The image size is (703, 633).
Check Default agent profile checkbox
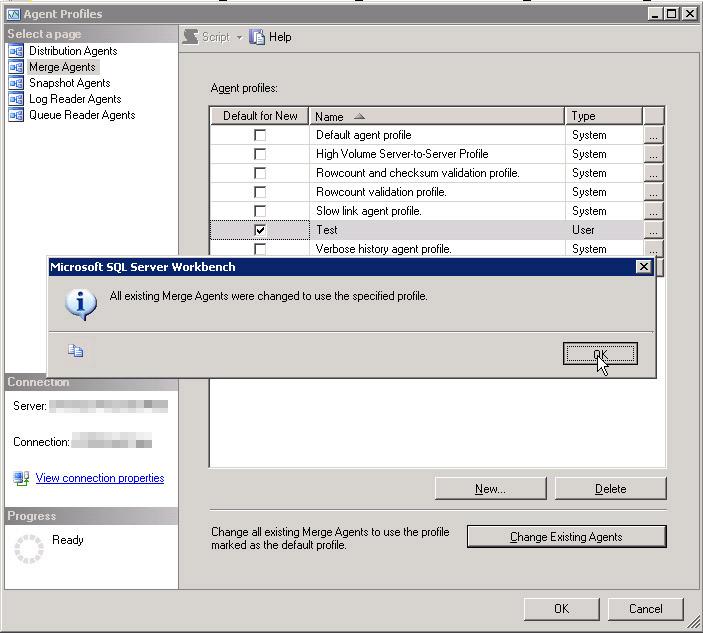click(260, 135)
